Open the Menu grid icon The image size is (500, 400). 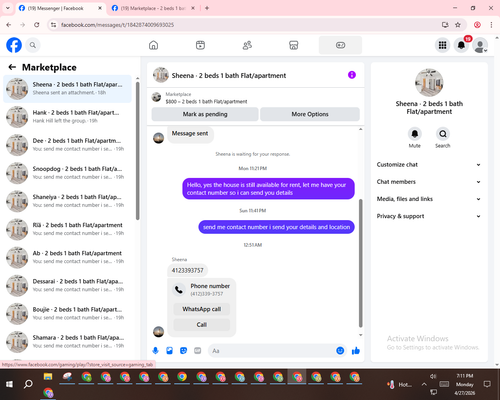click(442, 45)
